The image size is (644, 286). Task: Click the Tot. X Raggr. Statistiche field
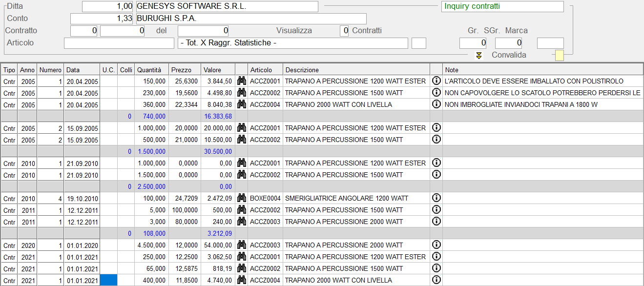pos(293,43)
